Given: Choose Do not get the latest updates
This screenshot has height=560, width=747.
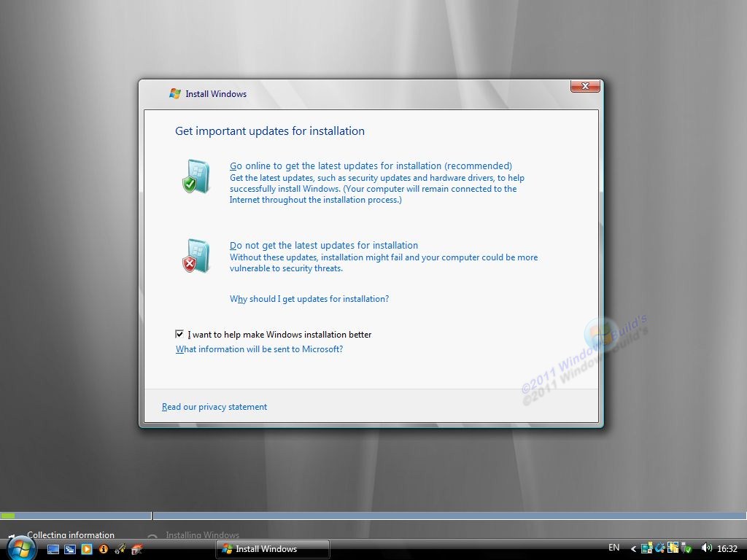Looking at the screenshot, I should click(323, 245).
